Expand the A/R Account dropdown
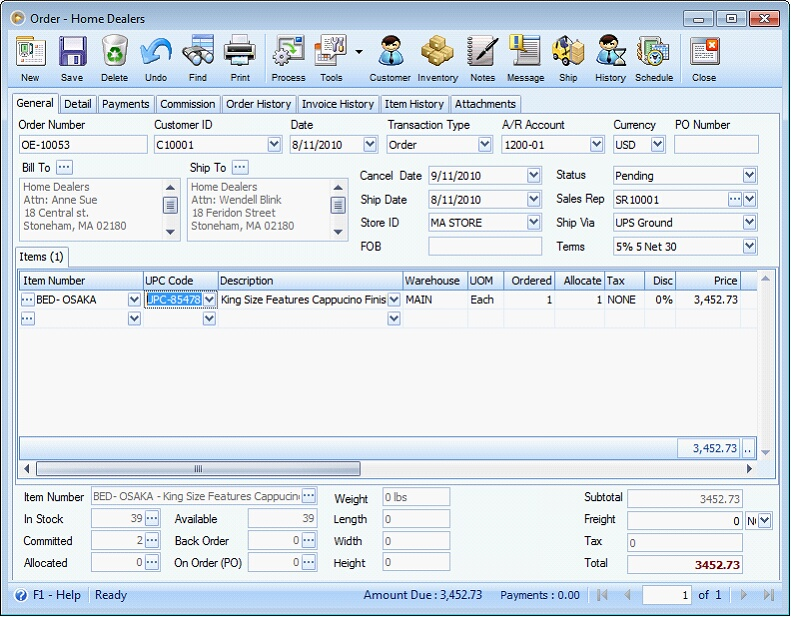 pyautogui.click(x=596, y=145)
